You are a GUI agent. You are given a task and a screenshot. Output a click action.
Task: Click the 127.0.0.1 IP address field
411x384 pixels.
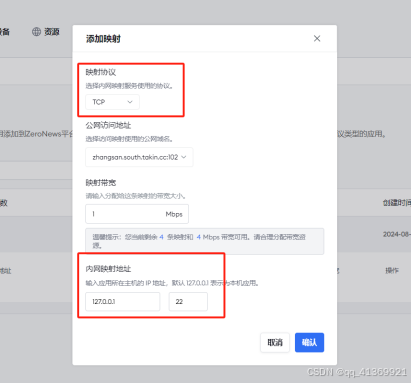pyautogui.click(x=123, y=301)
